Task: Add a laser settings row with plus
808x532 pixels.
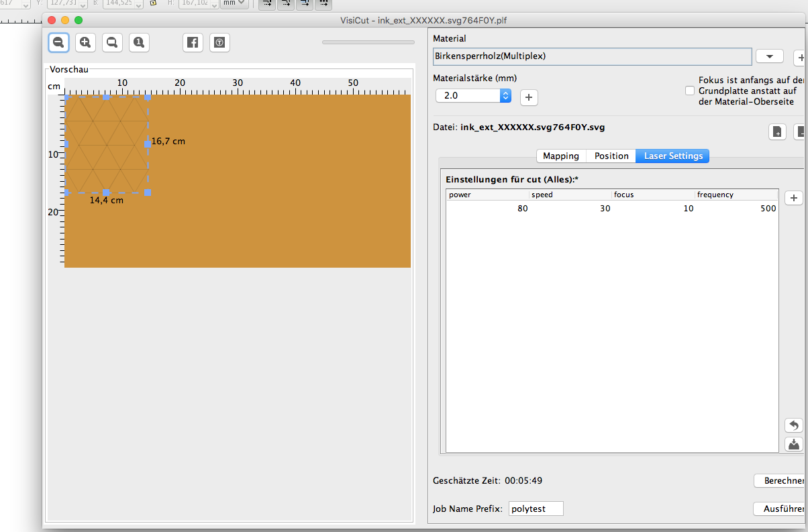Action: 794,198
